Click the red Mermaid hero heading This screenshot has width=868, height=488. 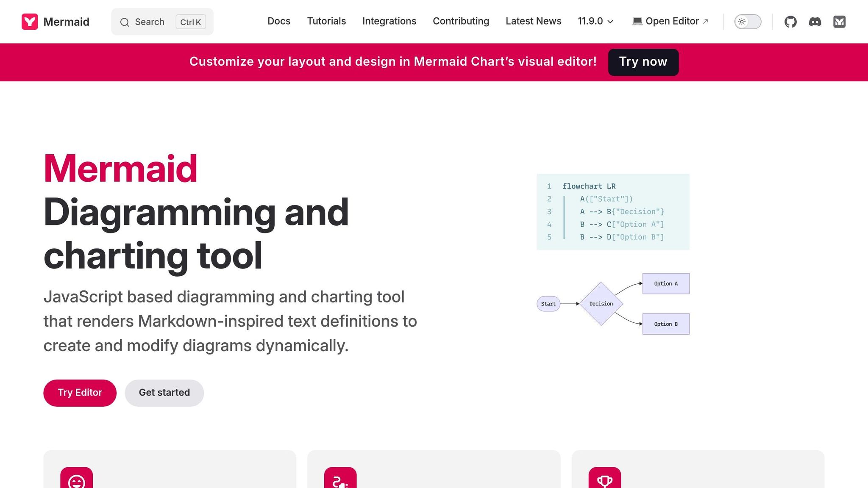click(120, 169)
